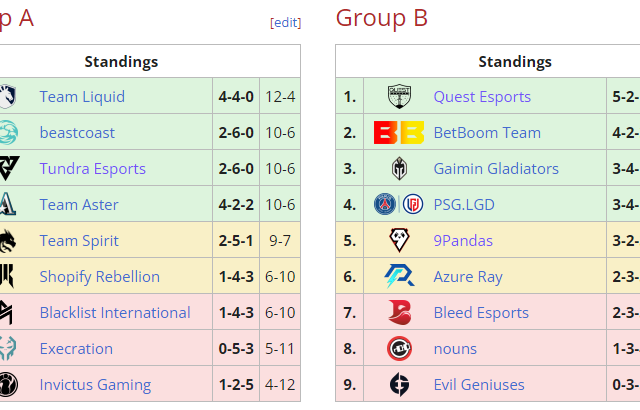Open the Team Spirit link
640x410 pixels.
(79, 241)
